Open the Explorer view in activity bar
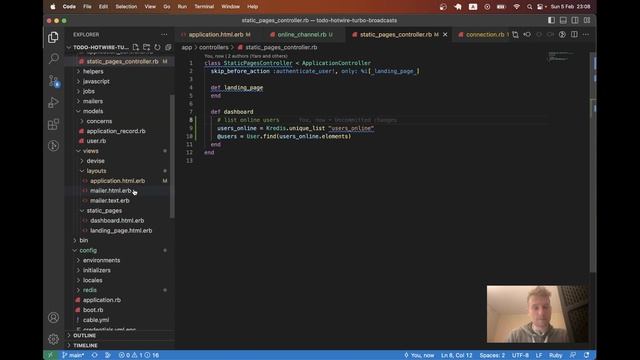The image size is (640, 360). pos(53,38)
